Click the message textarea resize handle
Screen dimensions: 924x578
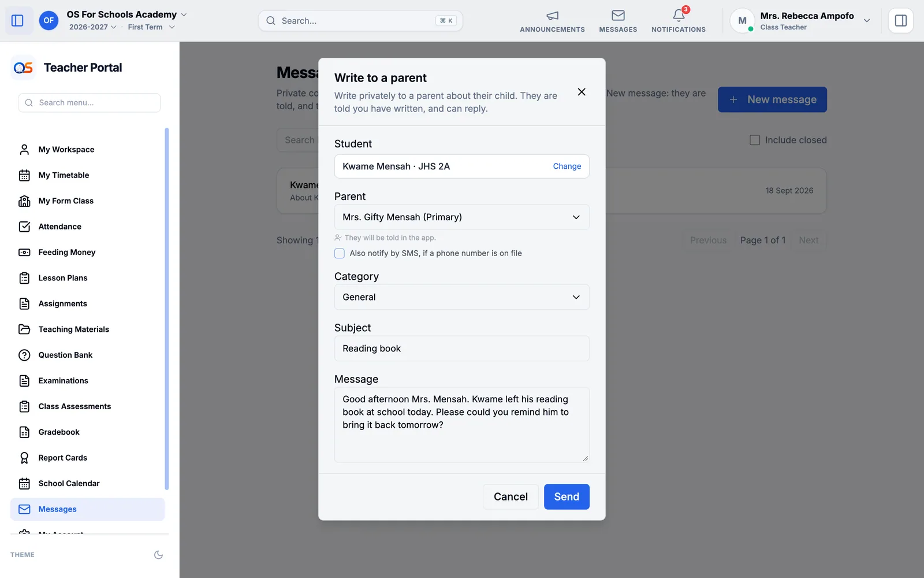click(x=585, y=458)
